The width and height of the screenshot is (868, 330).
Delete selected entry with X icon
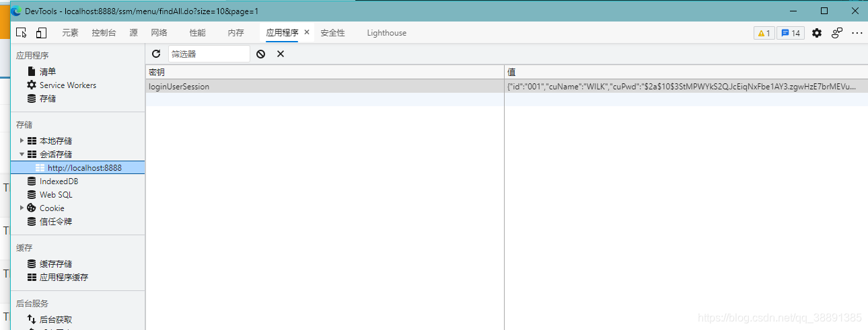281,54
